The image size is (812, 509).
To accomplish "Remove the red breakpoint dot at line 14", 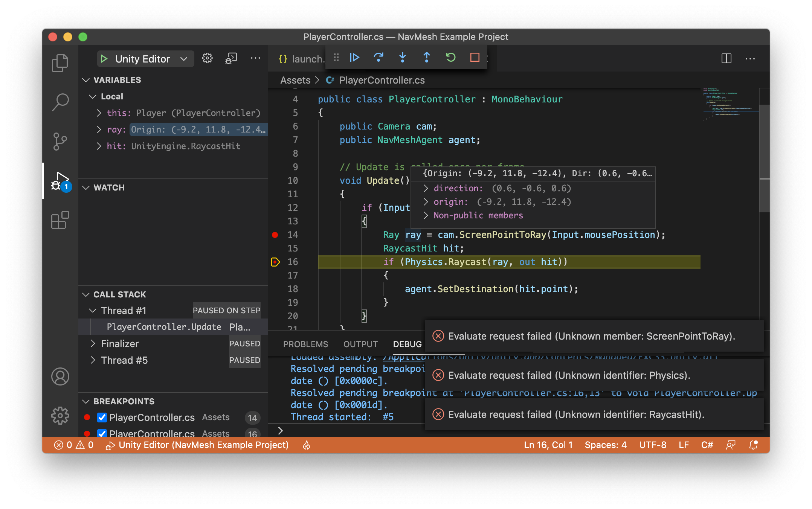I will pos(275,235).
